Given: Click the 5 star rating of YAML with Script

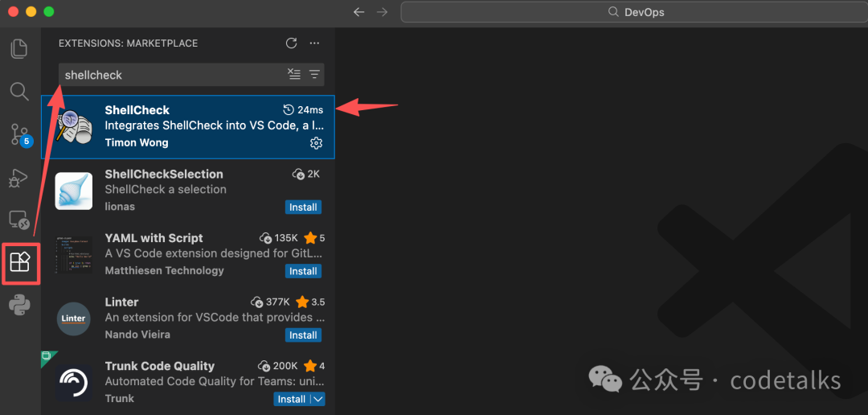Looking at the screenshot, I should [314, 238].
